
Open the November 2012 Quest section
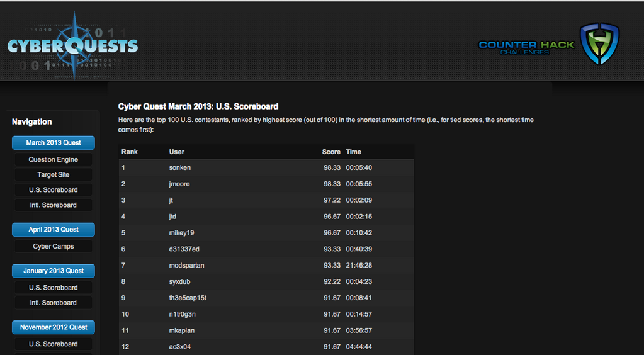coord(54,327)
